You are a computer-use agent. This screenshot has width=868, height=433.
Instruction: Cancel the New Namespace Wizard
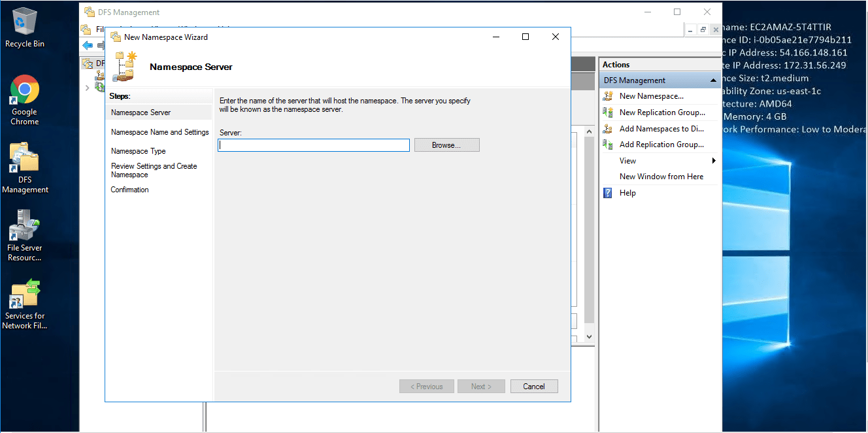coord(533,387)
